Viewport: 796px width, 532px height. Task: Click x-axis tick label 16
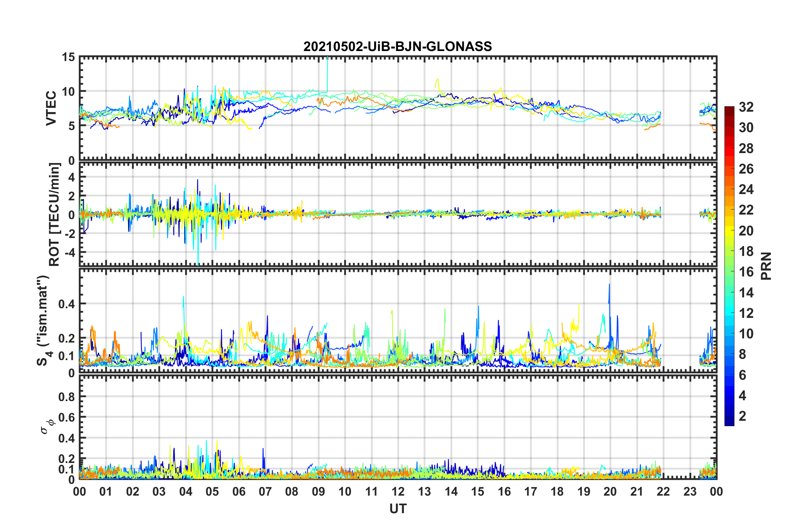(x=504, y=491)
